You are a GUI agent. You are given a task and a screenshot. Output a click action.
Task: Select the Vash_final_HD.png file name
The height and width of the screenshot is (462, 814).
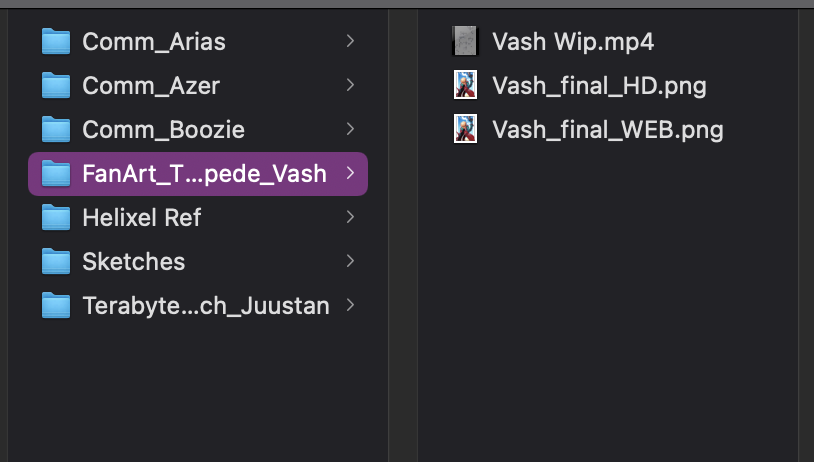coord(599,86)
